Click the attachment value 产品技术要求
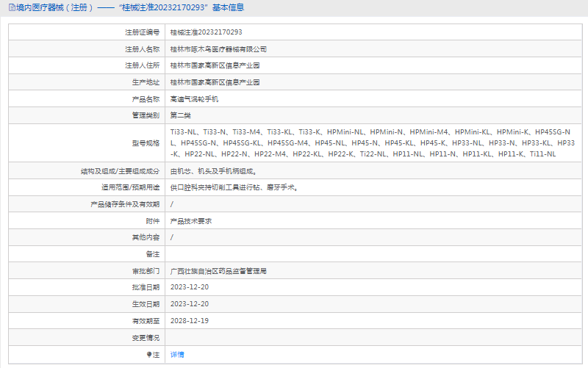Image resolution: width=588 pixels, height=368 pixels. tap(191, 221)
